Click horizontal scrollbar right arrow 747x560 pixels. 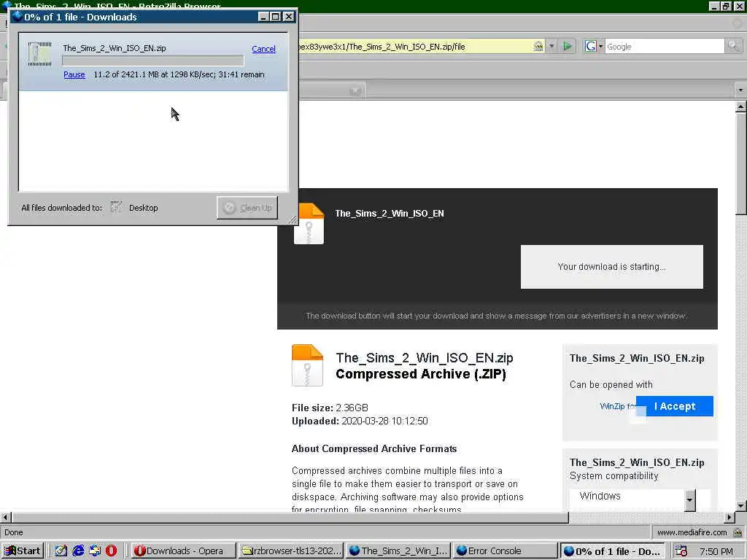coord(729,517)
